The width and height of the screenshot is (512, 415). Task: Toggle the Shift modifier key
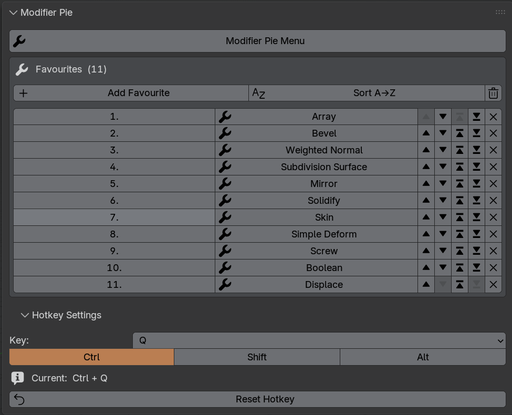[x=257, y=357]
